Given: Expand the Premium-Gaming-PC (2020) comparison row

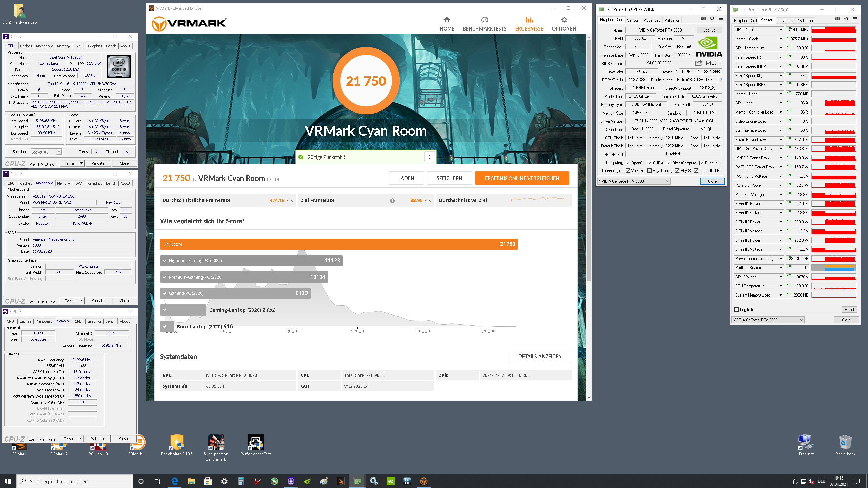Looking at the screenshot, I should [244, 277].
